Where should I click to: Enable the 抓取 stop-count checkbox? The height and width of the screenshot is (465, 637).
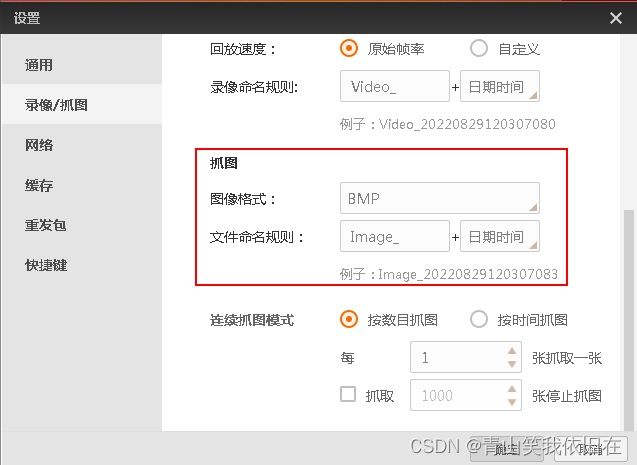[x=348, y=394]
